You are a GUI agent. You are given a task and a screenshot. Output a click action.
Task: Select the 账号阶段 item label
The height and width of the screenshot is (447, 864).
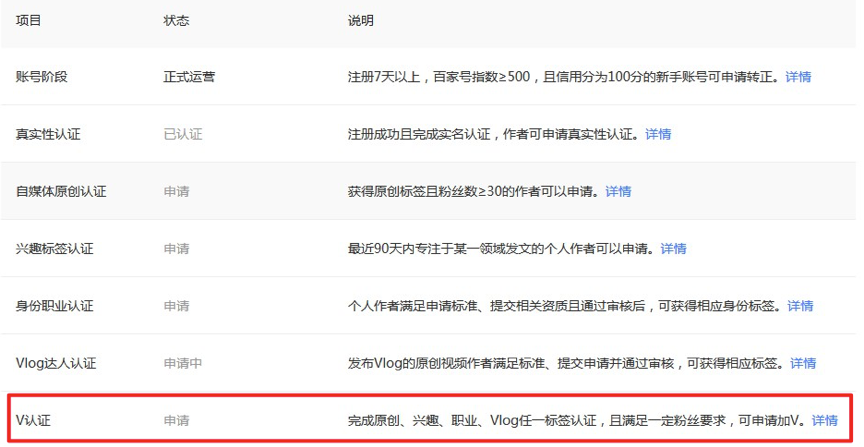tap(41, 77)
